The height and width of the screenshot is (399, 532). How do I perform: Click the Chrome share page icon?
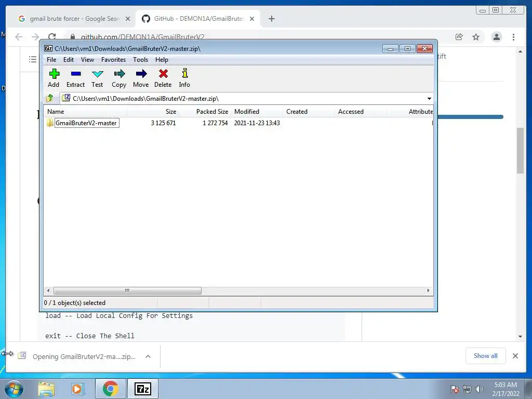(x=459, y=37)
